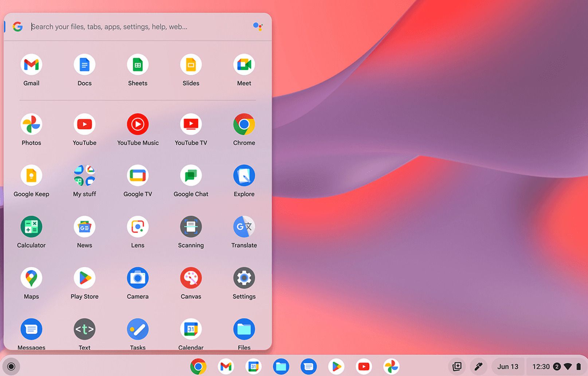
Task: Open the Calculator app
Action: pyautogui.click(x=31, y=227)
